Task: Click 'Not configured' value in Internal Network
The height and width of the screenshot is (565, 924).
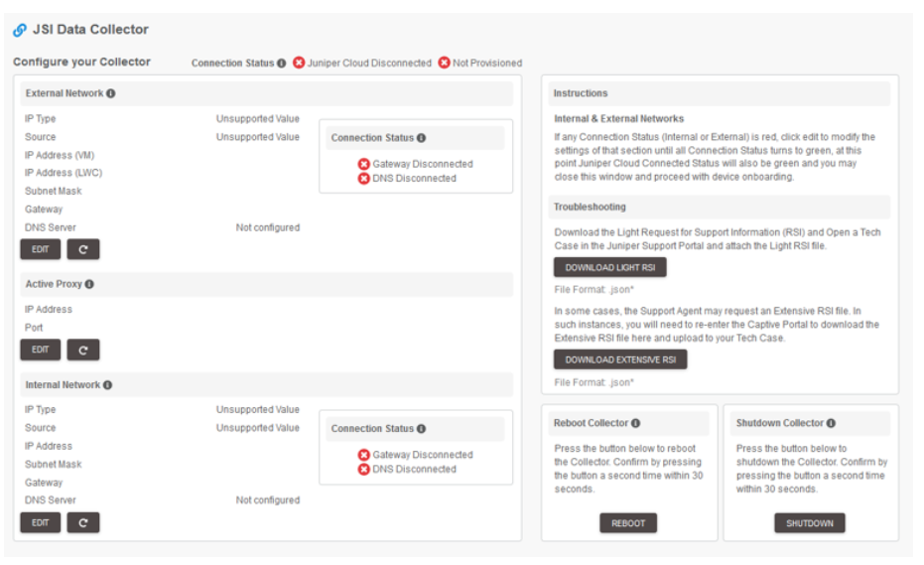Action: click(268, 500)
